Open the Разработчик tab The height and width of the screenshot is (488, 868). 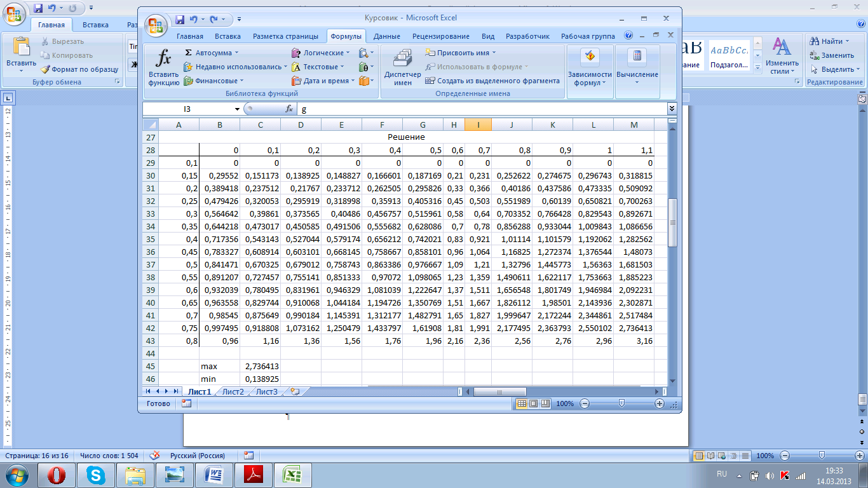528,36
